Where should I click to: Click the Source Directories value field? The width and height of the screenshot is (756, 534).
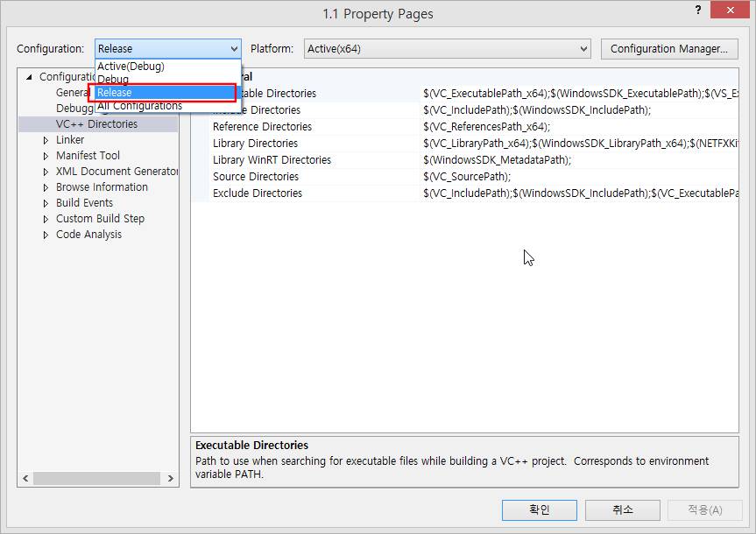click(x=578, y=177)
